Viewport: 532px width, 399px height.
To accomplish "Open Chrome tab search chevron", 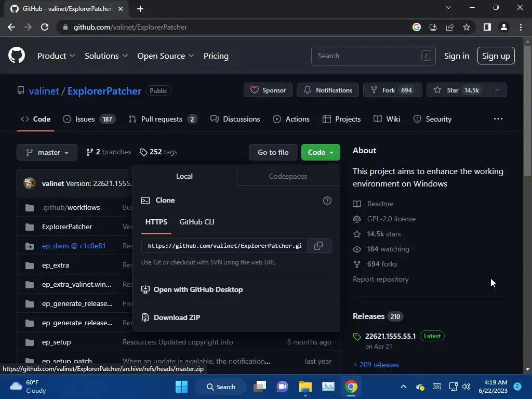I will (x=448, y=7).
